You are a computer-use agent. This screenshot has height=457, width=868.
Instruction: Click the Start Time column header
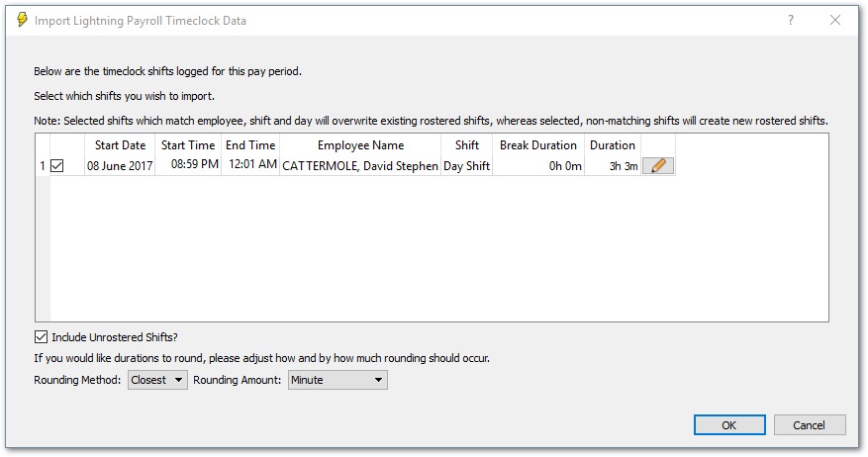pos(188,145)
